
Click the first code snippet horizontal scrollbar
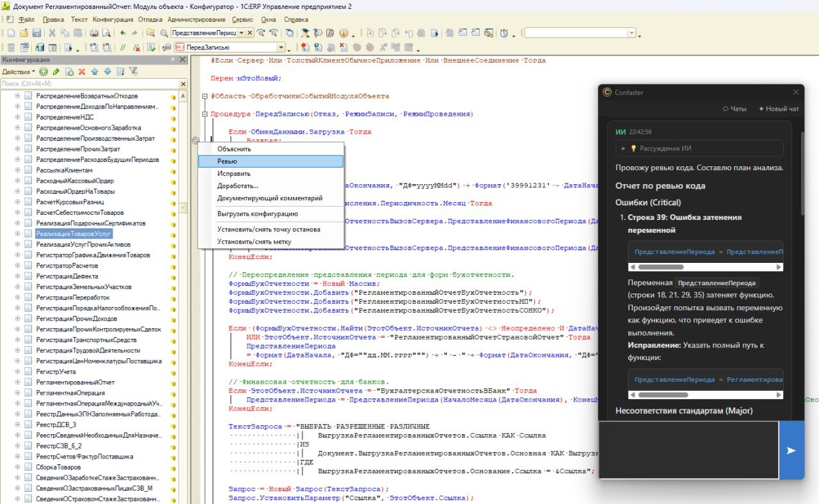coord(662,267)
